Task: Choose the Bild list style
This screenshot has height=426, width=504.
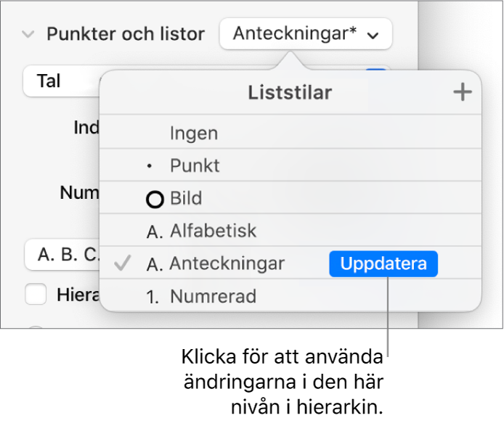Action: [x=290, y=198]
